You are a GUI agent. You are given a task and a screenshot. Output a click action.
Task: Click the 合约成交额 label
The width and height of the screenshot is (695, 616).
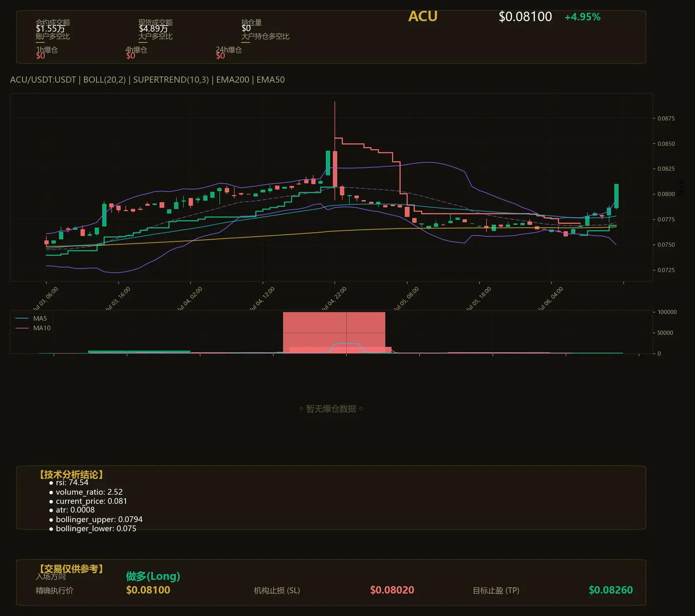[x=53, y=22]
